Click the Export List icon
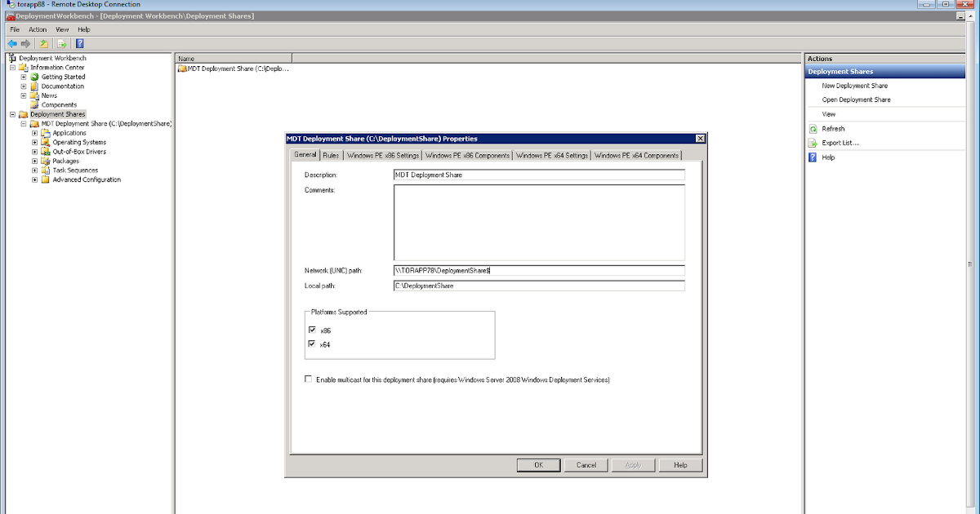Viewport: 980px width, 514px height. tap(812, 143)
